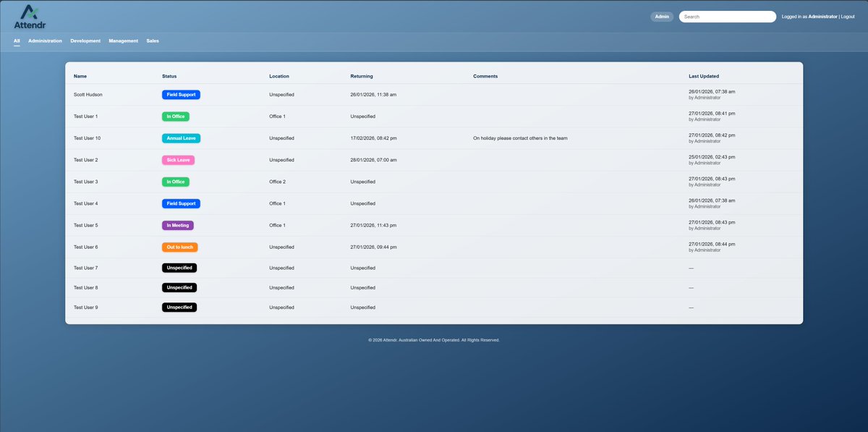Screen dimensions: 868x432
Task: Click the returning time 17/02/2026, 08:42 pm
Action: click(373, 138)
